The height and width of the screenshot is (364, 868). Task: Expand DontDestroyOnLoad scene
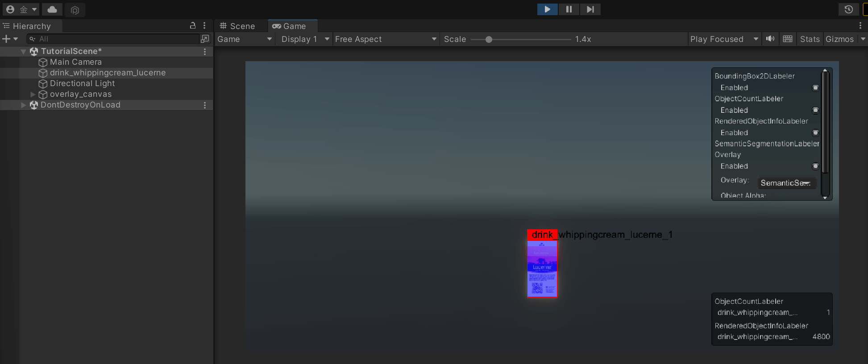(23, 105)
